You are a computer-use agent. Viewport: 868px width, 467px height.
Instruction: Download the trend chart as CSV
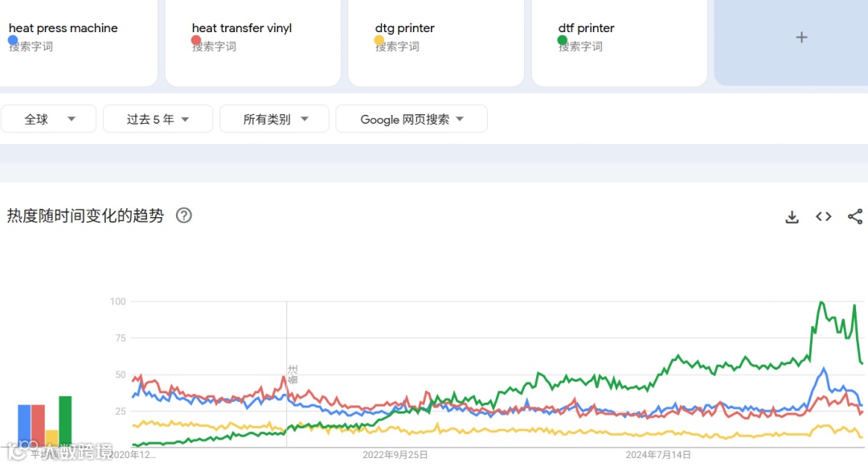click(x=792, y=216)
